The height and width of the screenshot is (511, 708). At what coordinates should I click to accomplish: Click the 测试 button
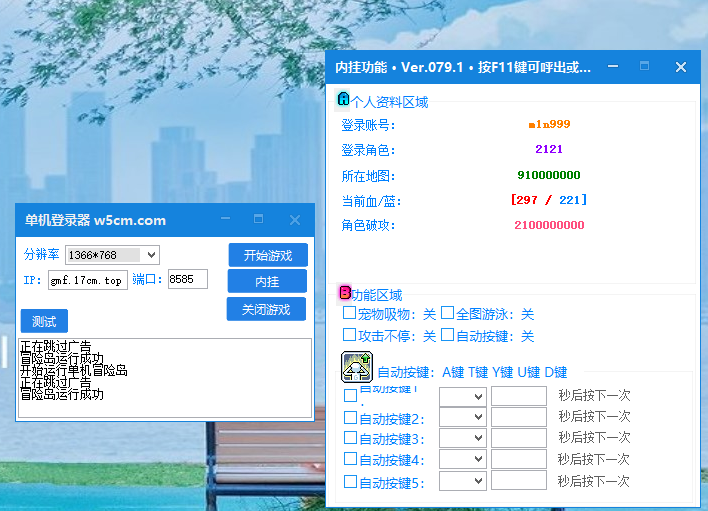click(x=44, y=321)
